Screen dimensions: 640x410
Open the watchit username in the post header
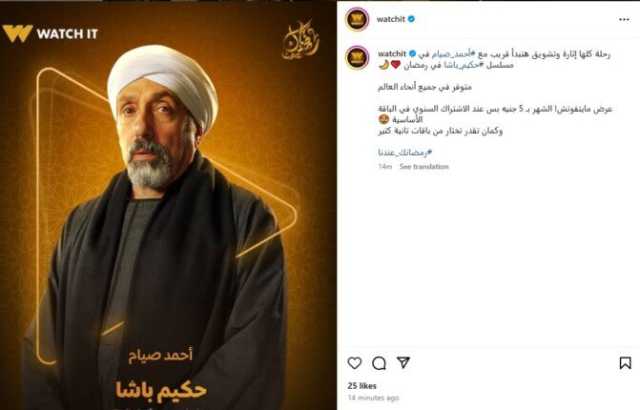(391, 19)
